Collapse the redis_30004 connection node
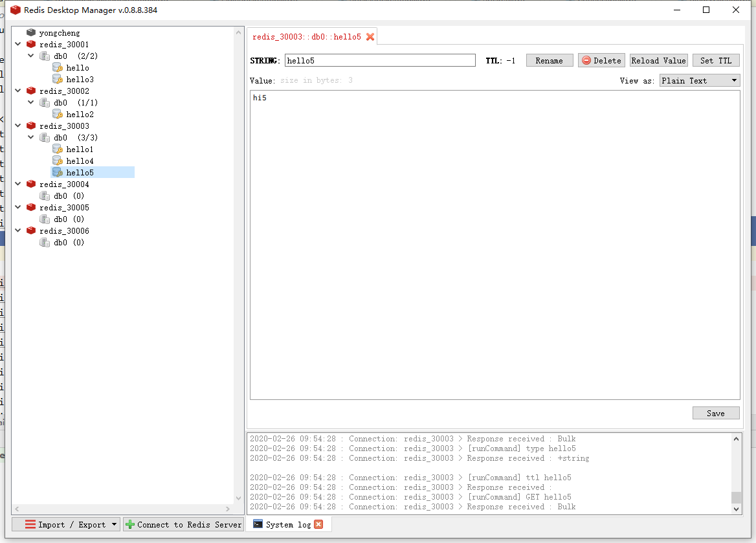 18,184
